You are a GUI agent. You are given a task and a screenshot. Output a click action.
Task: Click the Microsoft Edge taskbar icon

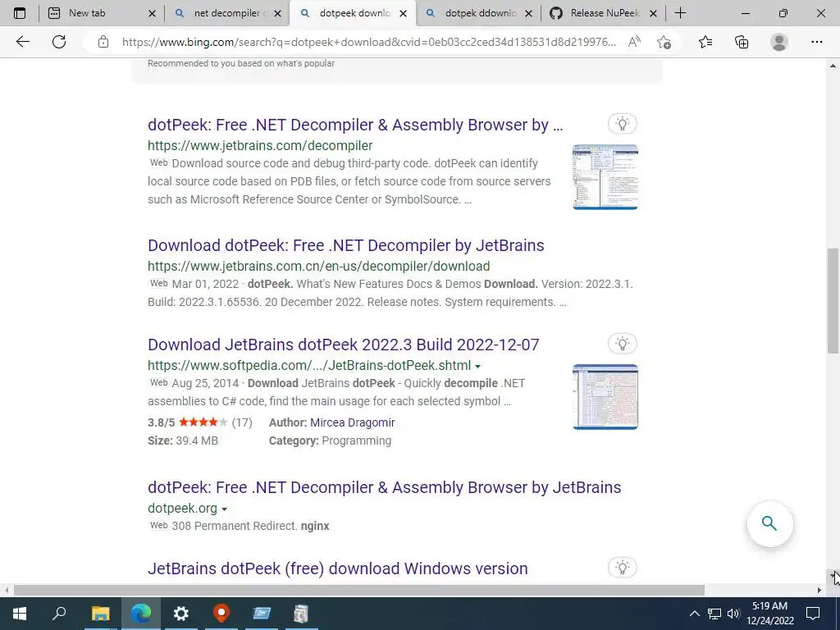tap(141, 613)
